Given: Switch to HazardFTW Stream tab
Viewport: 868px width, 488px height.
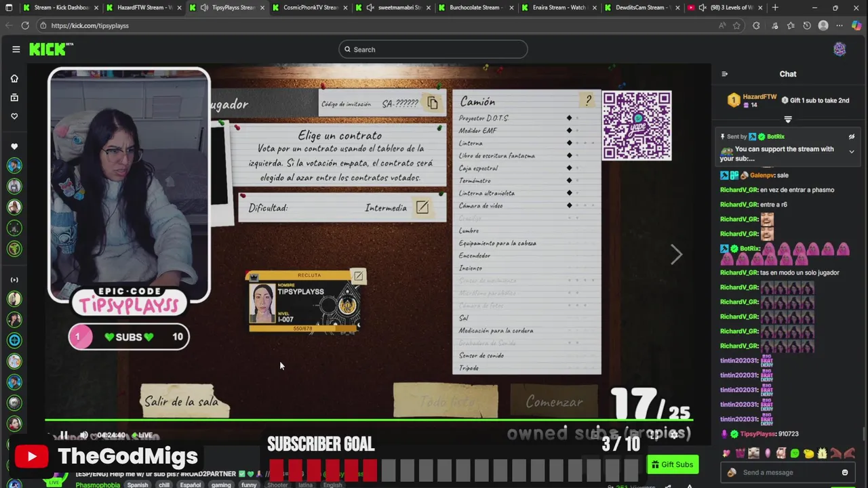Looking at the screenshot, I should (143, 7).
